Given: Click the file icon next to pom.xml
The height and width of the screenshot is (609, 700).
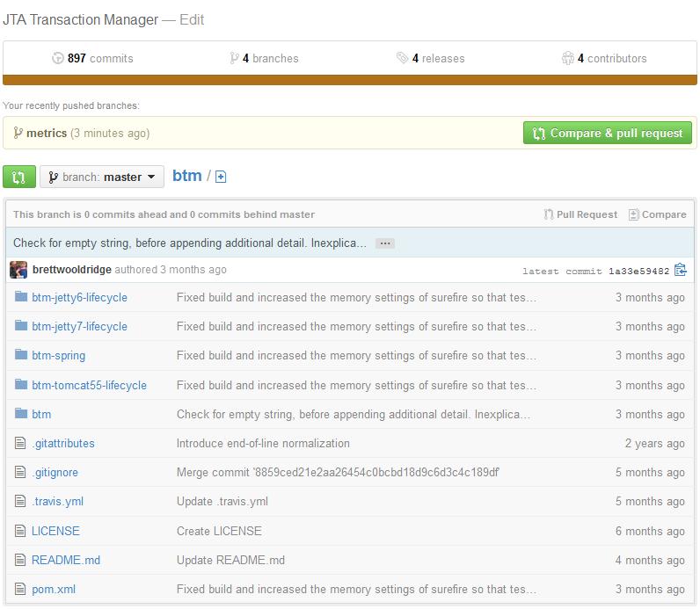Looking at the screenshot, I should (x=21, y=590).
